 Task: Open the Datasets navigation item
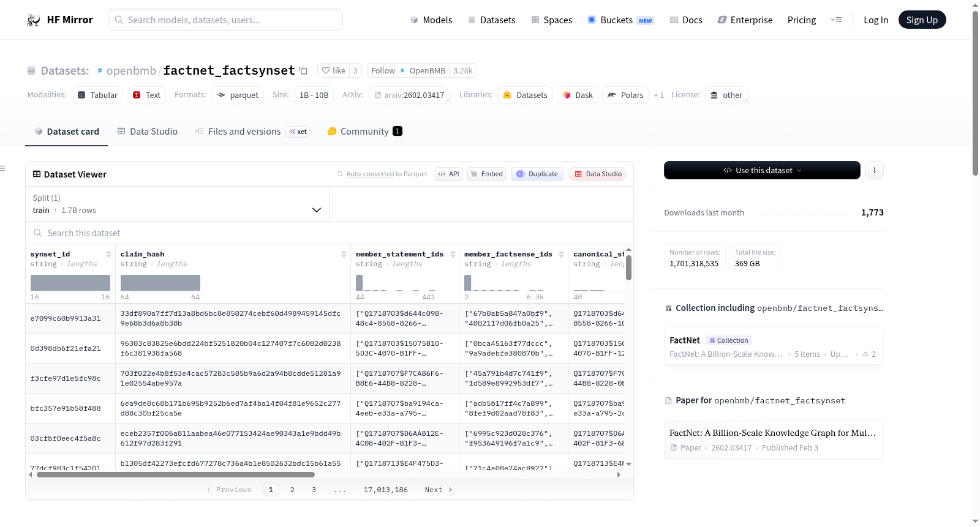(x=491, y=20)
